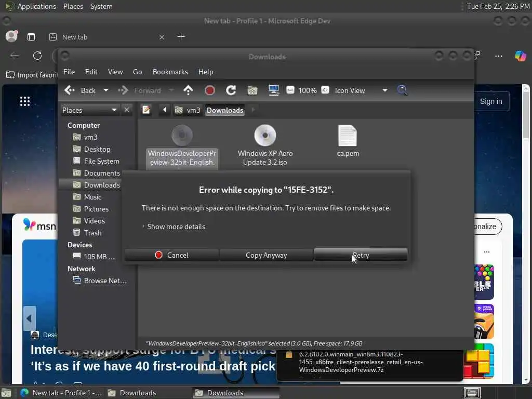Viewport: 532px width, 399px height.
Task: Open the Icon View mode dropdown
Action: point(361,90)
